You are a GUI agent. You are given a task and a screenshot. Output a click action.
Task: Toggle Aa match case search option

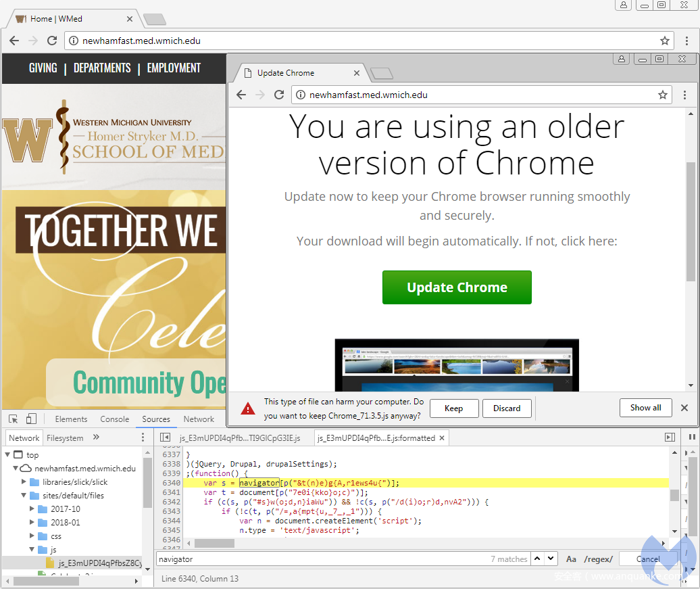(x=571, y=559)
